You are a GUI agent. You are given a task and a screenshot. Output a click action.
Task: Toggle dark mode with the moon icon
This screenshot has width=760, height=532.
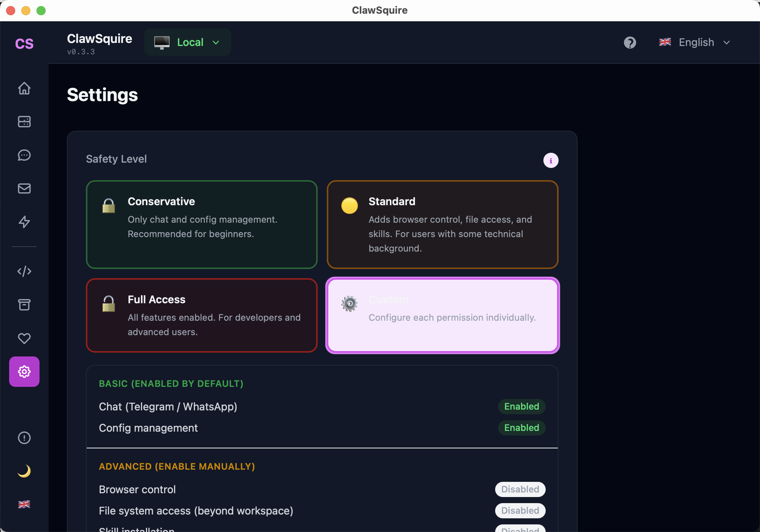pos(24,471)
